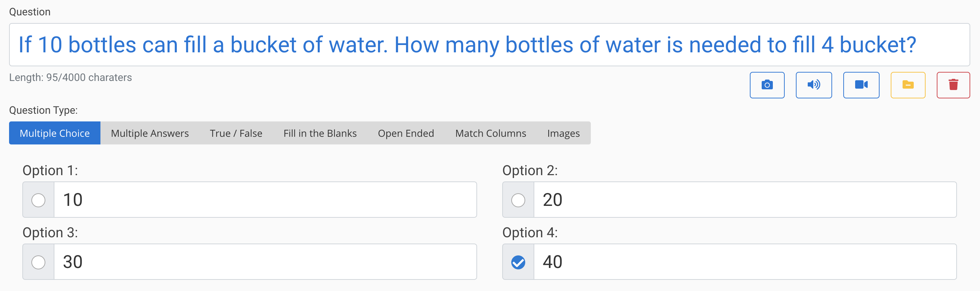Select the Match Columns question type
This screenshot has height=291, width=980.
[x=490, y=133]
